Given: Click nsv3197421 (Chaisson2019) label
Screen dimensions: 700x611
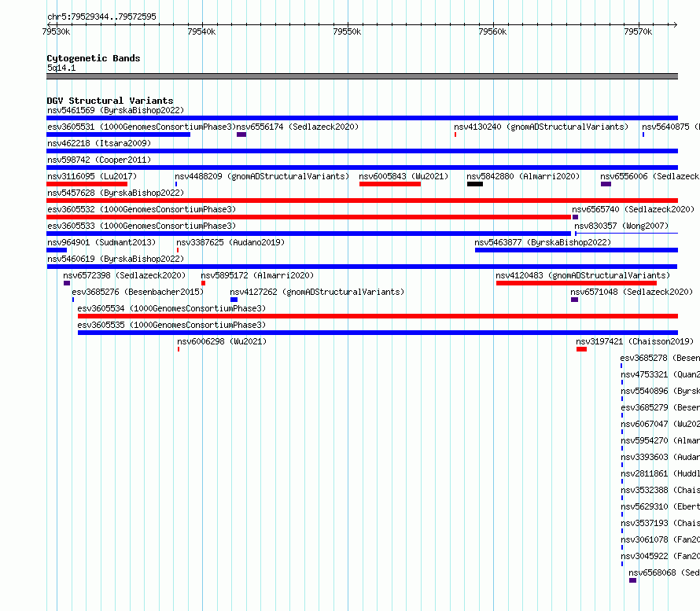Looking at the screenshot, I should click(635, 341).
